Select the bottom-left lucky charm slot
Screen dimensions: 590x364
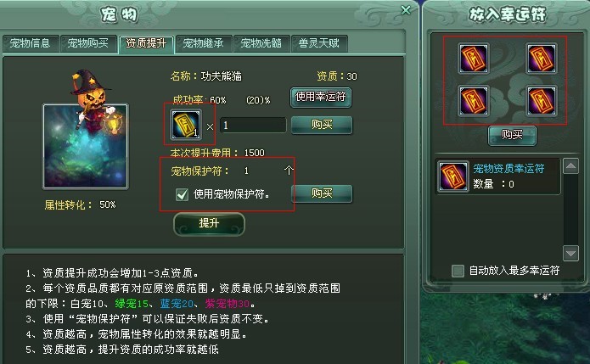click(x=474, y=100)
